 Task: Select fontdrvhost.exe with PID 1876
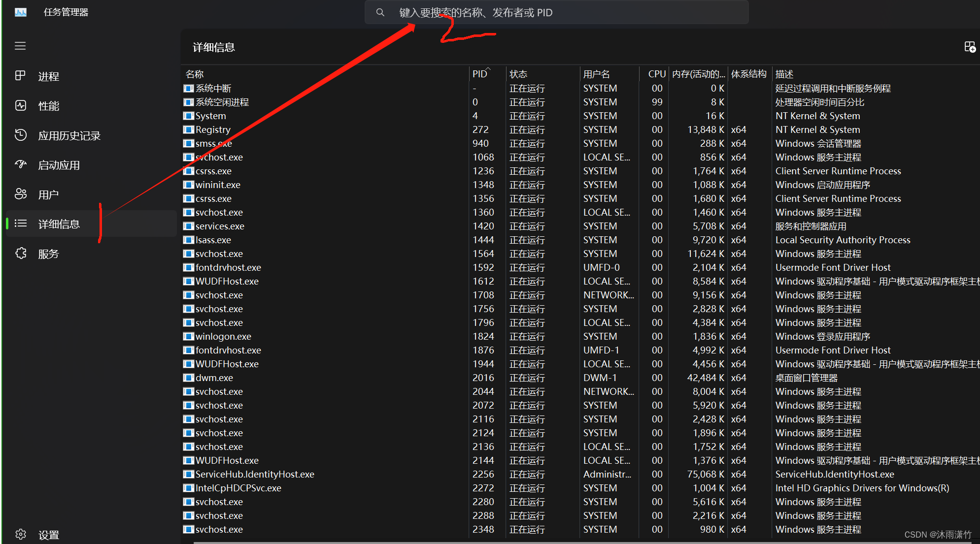581,350
